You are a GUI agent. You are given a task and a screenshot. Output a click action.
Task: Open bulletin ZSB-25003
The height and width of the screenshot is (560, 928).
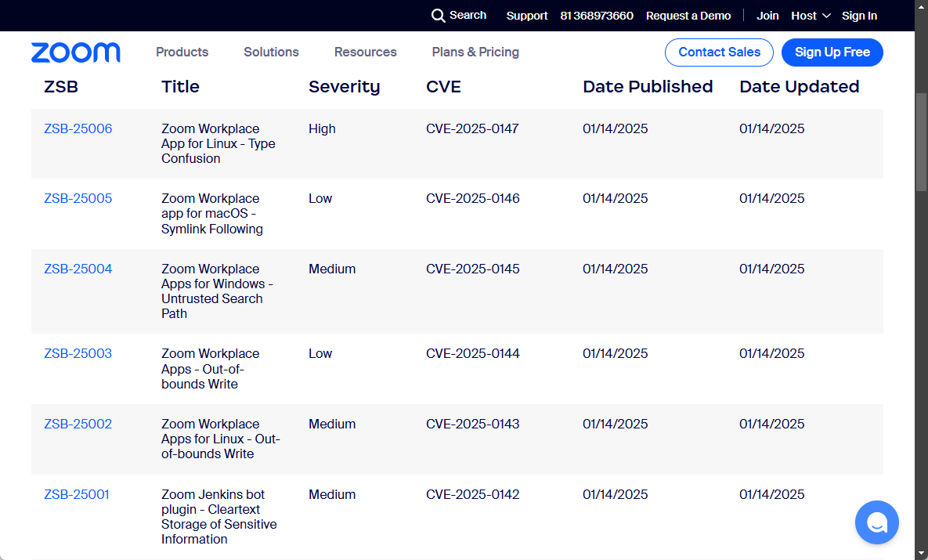pos(78,353)
